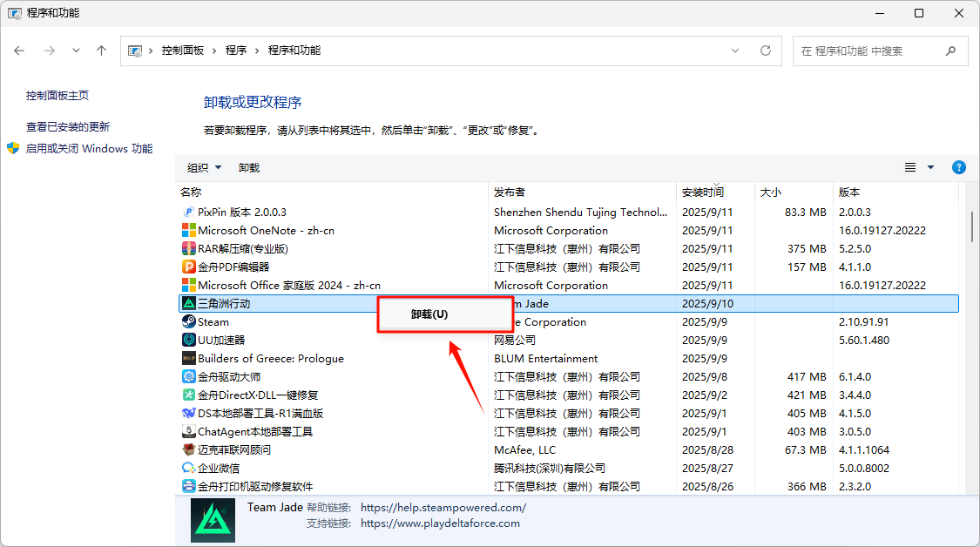
Task: Click version 5.60.1.480 cell
Action: pos(864,340)
